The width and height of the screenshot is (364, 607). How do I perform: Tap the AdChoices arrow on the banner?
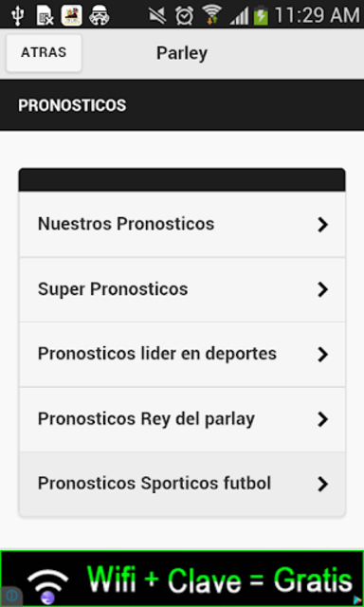357,600
